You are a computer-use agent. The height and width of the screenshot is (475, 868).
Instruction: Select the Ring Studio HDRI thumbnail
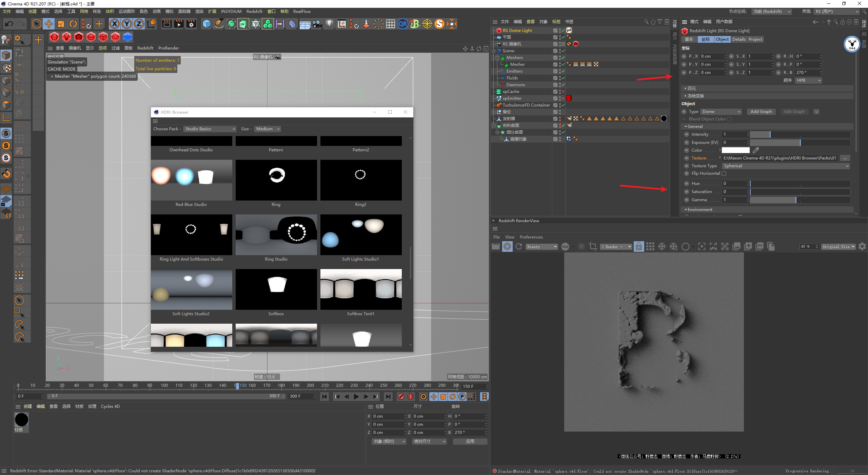click(x=276, y=235)
